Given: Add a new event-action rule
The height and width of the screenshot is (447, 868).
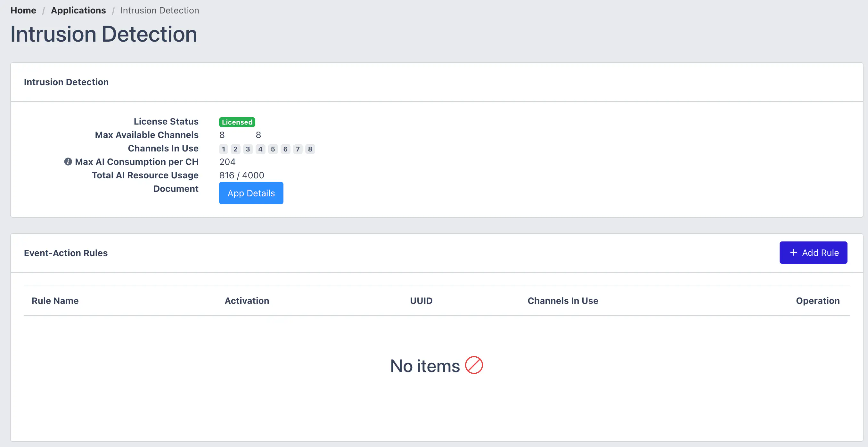Looking at the screenshot, I should [813, 253].
